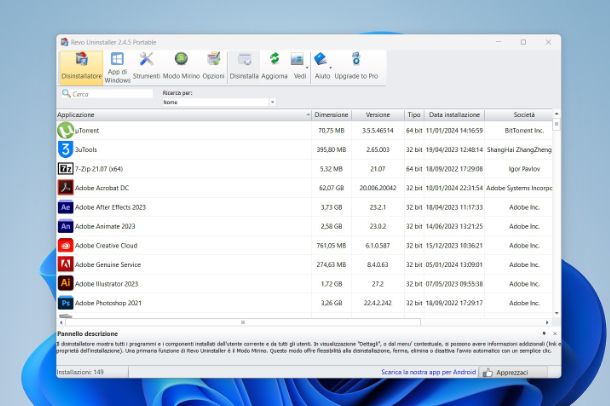The image size is (610, 406).
Task: Click Upgrade to Pro
Action: [x=356, y=67]
